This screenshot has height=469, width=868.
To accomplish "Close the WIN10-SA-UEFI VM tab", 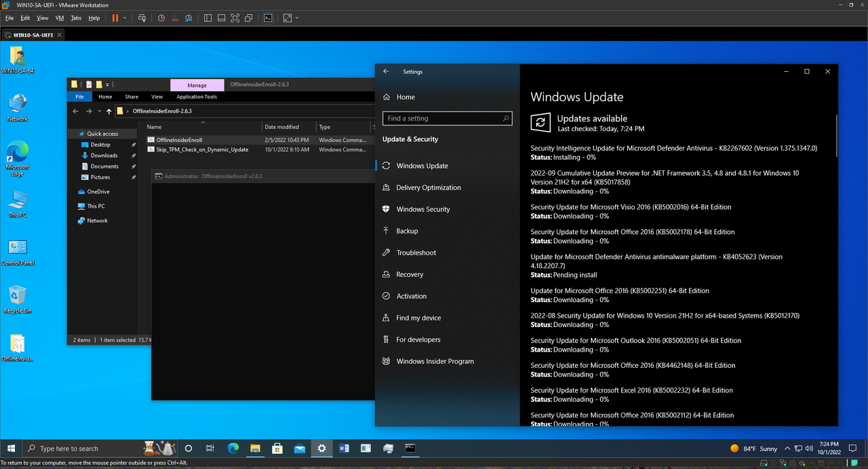I will [x=60, y=35].
